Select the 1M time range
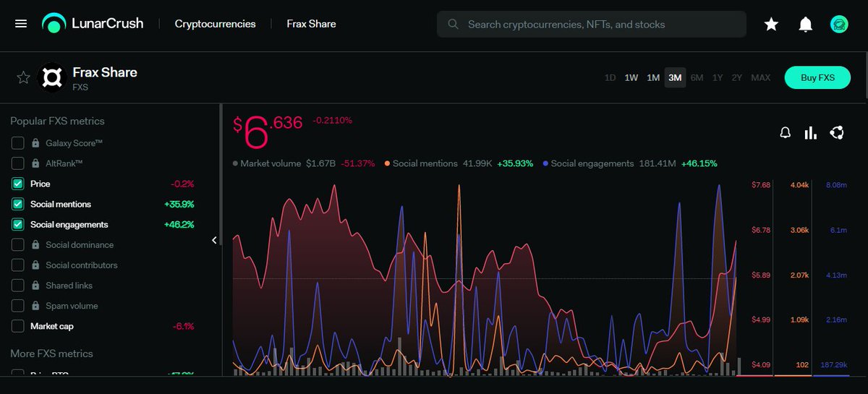 coord(653,77)
